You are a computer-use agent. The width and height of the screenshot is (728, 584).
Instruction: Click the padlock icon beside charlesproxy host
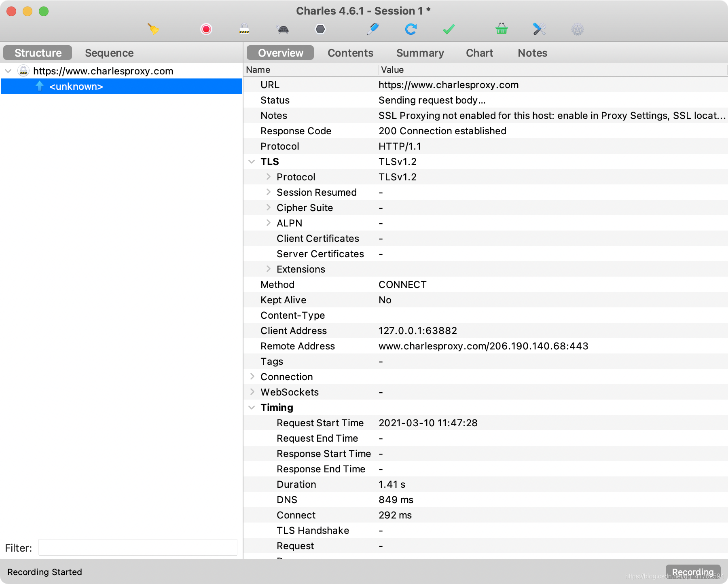pyautogui.click(x=23, y=71)
